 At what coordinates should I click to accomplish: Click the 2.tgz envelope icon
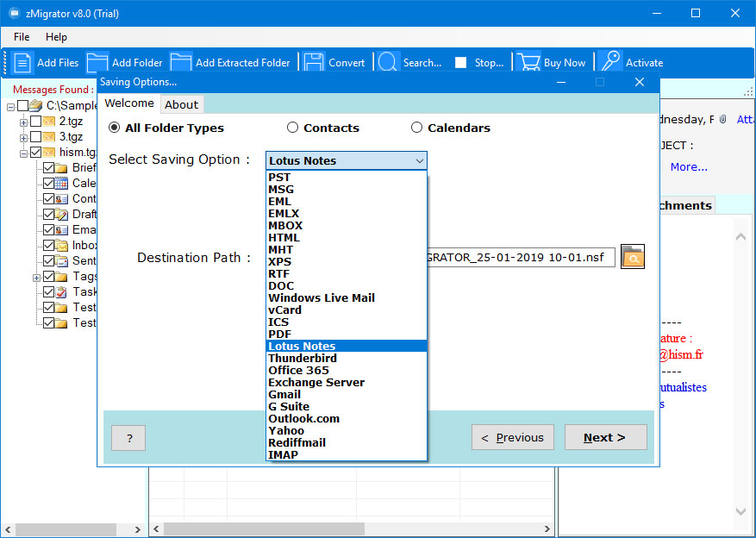[x=48, y=121]
